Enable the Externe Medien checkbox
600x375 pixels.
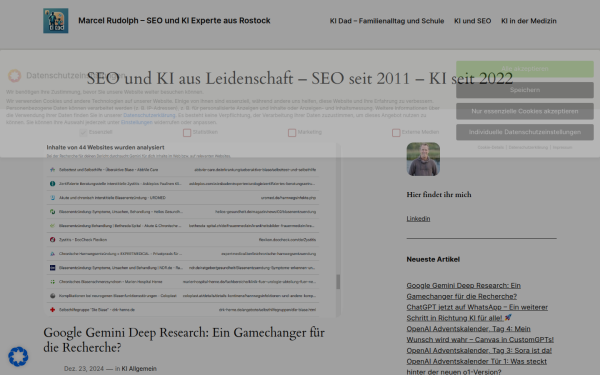396,132
